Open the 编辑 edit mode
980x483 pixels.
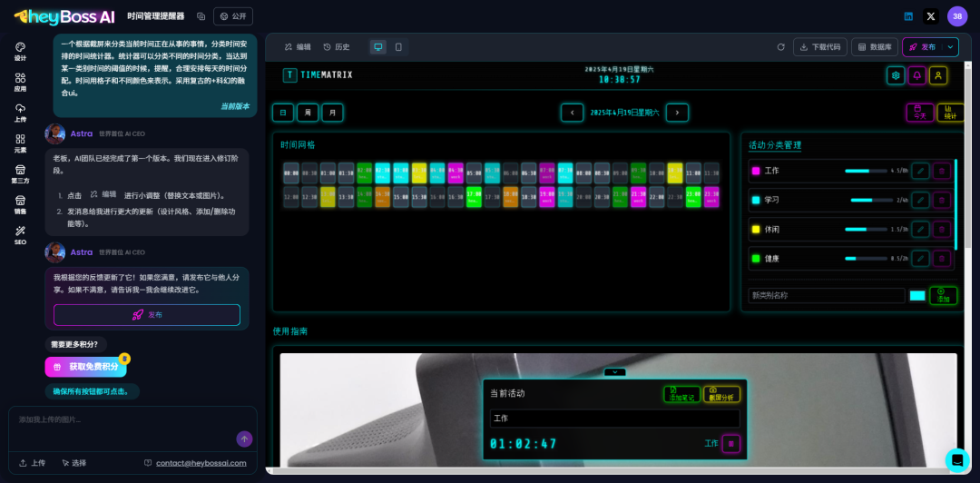point(298,47)
